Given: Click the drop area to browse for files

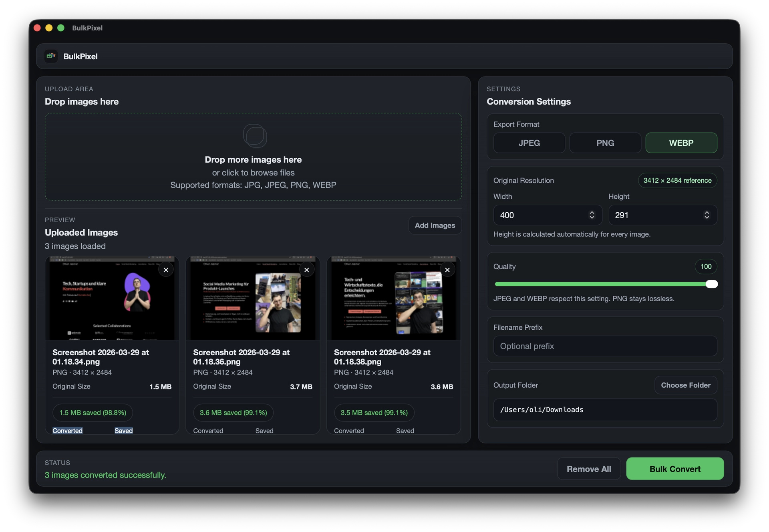Looking at the screenshot, I should pos(253,172).
